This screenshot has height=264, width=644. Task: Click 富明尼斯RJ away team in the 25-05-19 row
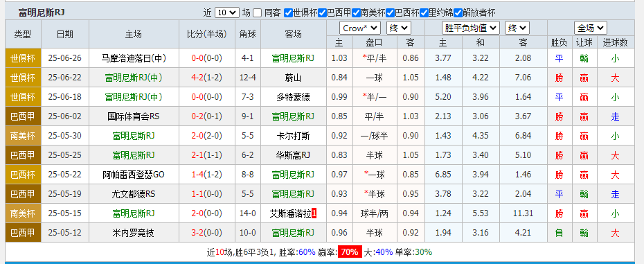[293, 194]
